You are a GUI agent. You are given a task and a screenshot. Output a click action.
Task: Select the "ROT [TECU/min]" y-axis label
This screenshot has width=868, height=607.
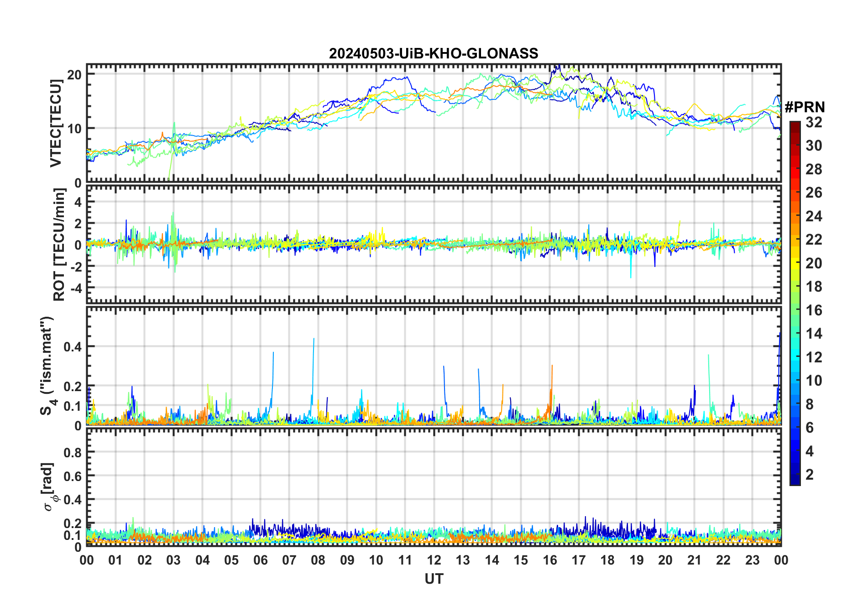59,245
